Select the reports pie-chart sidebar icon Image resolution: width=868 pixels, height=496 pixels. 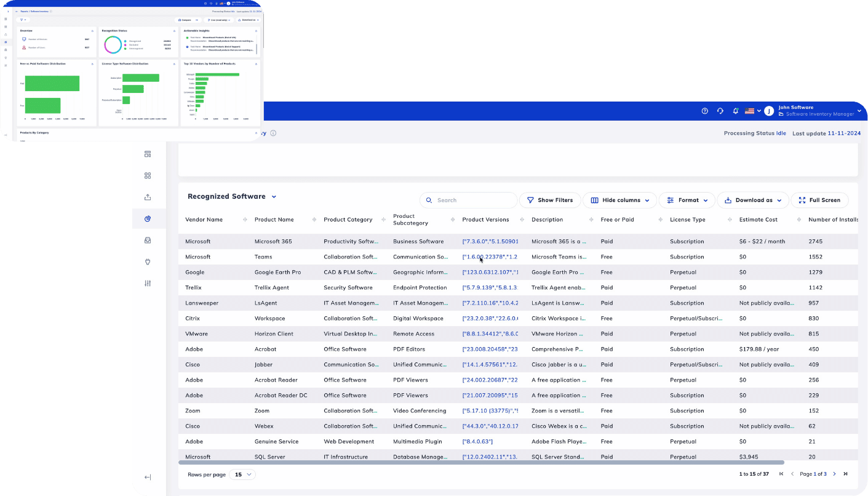[x=148, y=218]
